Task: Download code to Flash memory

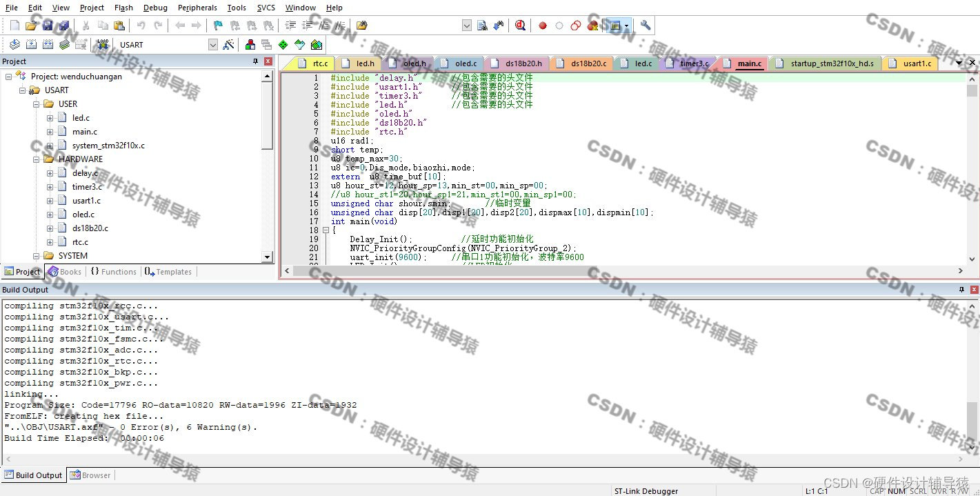Action: click(103, 44)
